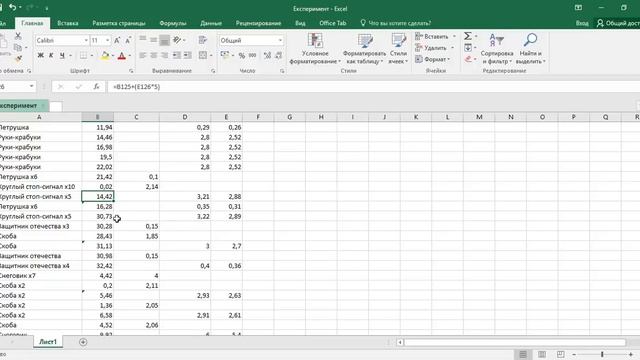Click the Borders icon
Image resolution: width=640 pixels, height=360 pixels.
tap(83, 56)
